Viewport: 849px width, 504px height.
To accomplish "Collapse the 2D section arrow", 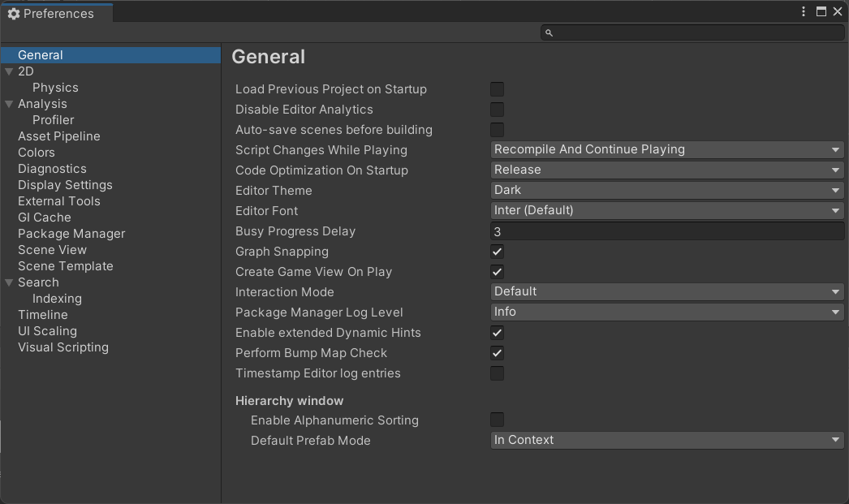I will 9,71.
